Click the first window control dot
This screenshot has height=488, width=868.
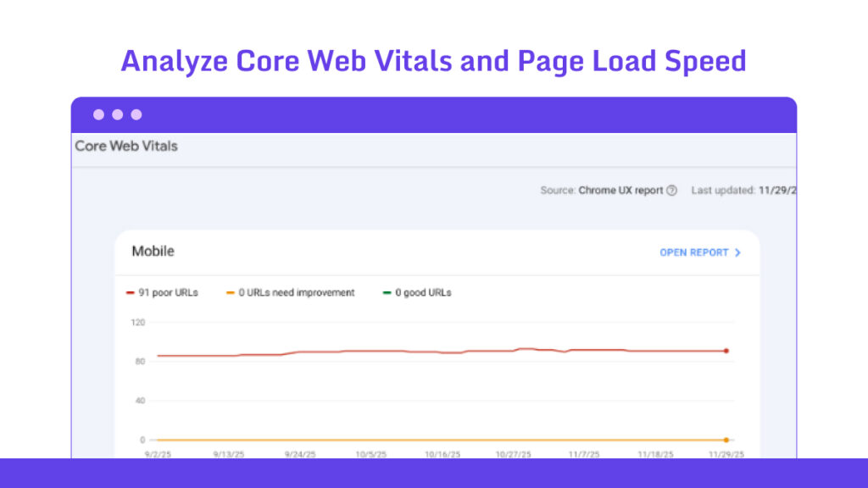pos(99,114)
